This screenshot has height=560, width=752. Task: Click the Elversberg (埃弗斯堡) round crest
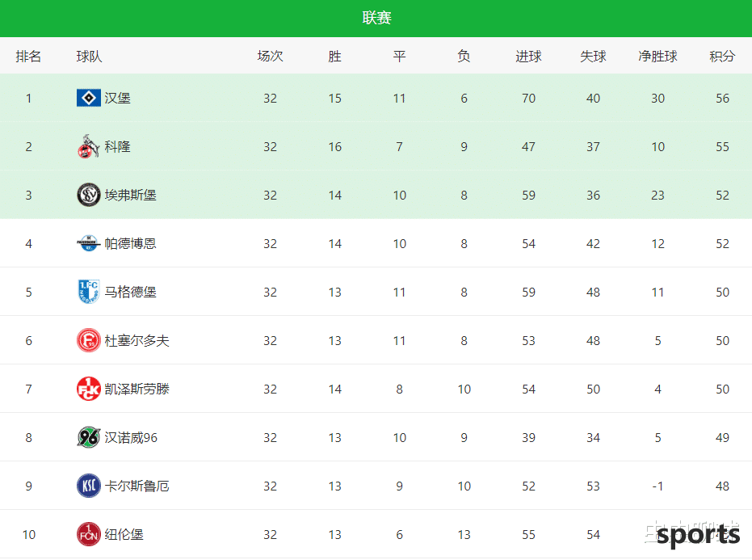click(89, 195)
